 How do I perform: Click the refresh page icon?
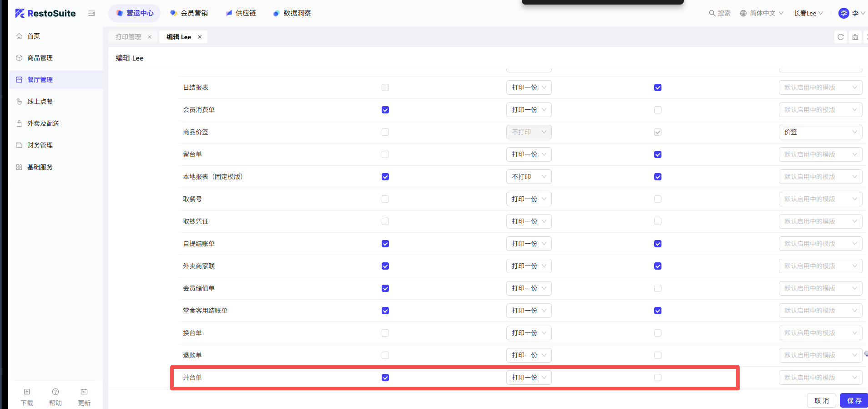pos(841,37)
